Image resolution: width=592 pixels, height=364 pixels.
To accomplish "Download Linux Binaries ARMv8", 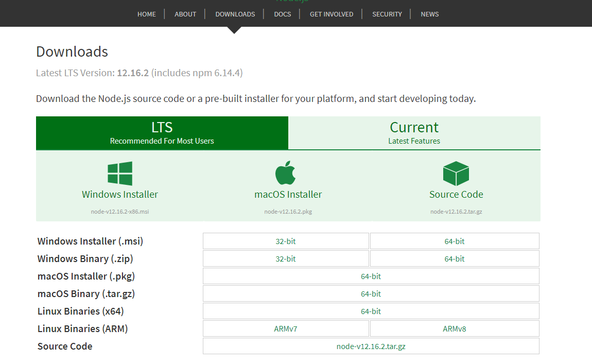I will (455, 328).
